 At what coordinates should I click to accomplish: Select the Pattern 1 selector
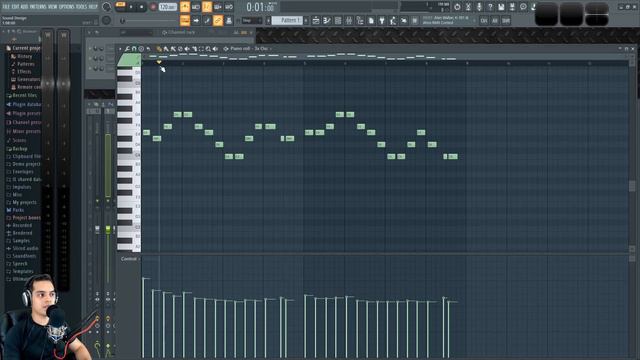[x=287, y=20]
